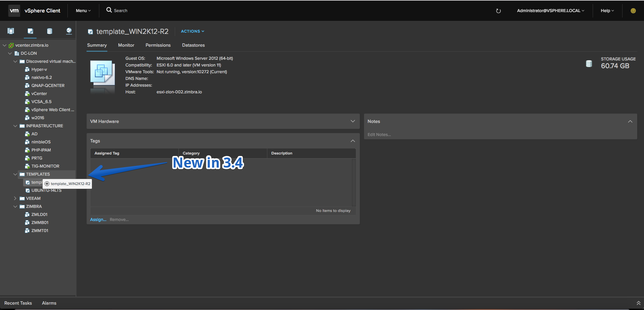Select VMs and Templates inventory view icon
Viewport: 644px width, 310px height.
coord(30,31)
